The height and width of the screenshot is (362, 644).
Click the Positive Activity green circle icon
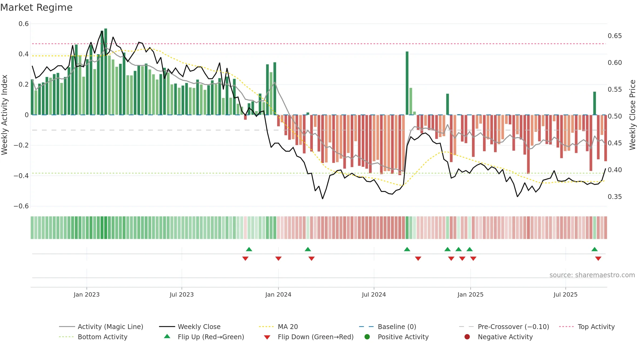click(367, 337)
